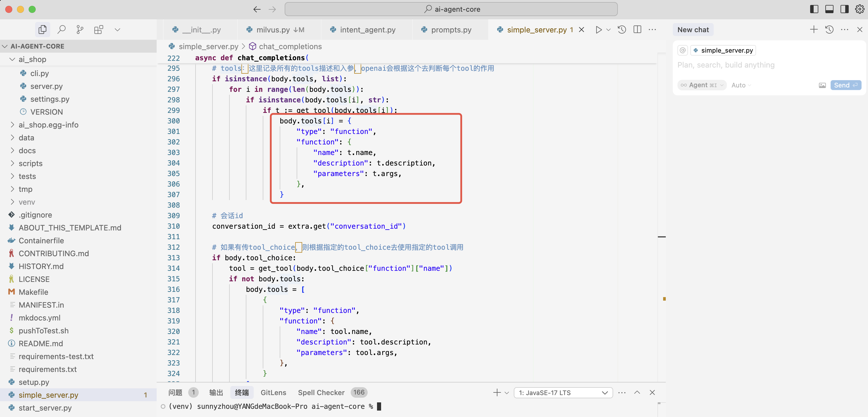Run the Python file play icon
This screenshot has width=868, height=417.
point(599,30)
